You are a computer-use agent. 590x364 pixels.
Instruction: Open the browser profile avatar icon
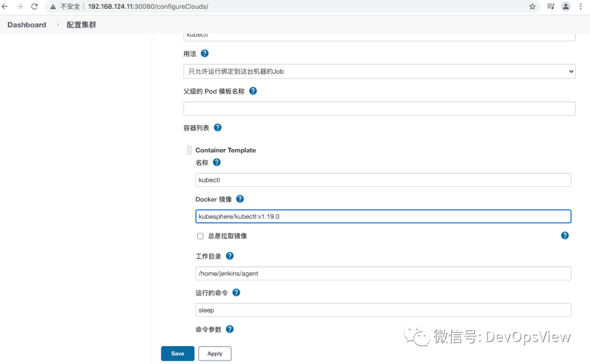565,7
